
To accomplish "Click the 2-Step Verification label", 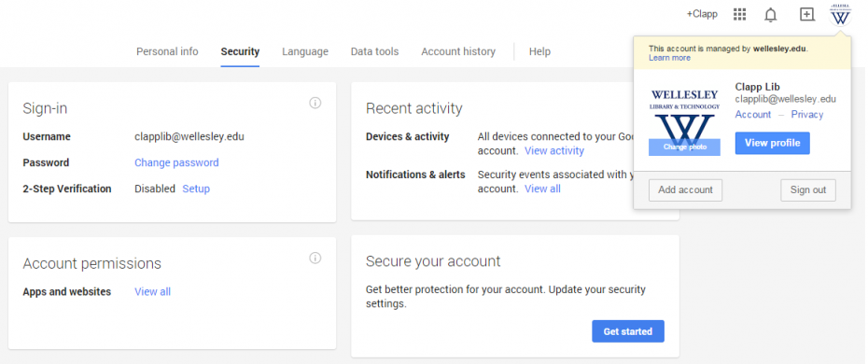I will [67, 189].
